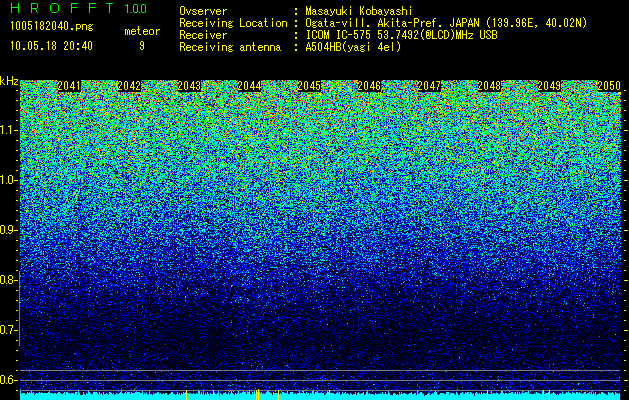Click the 2043 time marker
The width and height of the screenshot is (629, 400).
pos(189,86)
